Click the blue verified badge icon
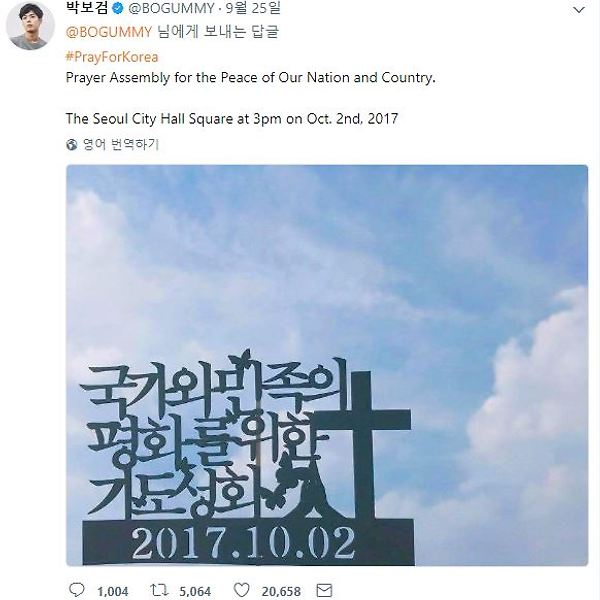Viewport: 600px width, 600px height. coord(117,8)
